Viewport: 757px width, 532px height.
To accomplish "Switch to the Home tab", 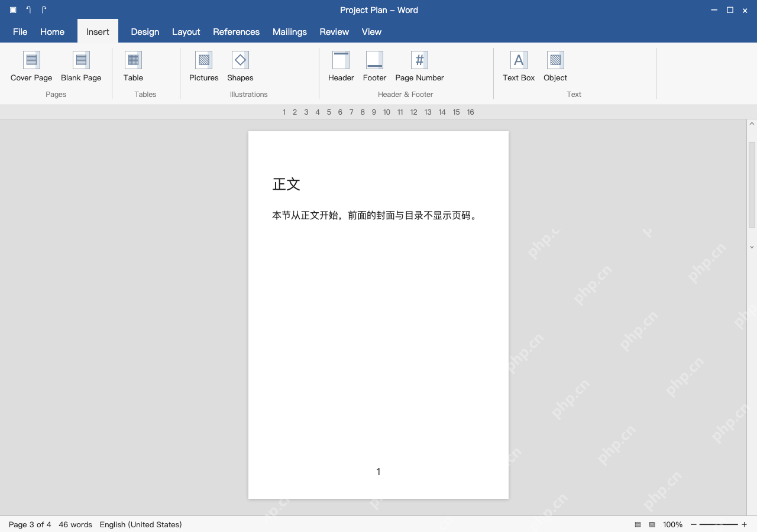I will coord(52,32).
